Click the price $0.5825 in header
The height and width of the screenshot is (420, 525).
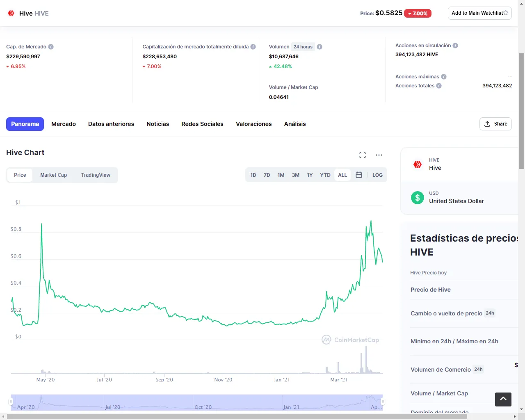coord(389,13)
